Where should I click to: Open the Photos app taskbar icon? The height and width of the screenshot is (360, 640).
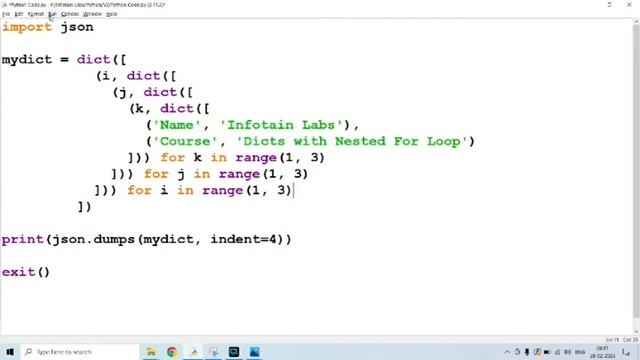(x=255, y=352)
